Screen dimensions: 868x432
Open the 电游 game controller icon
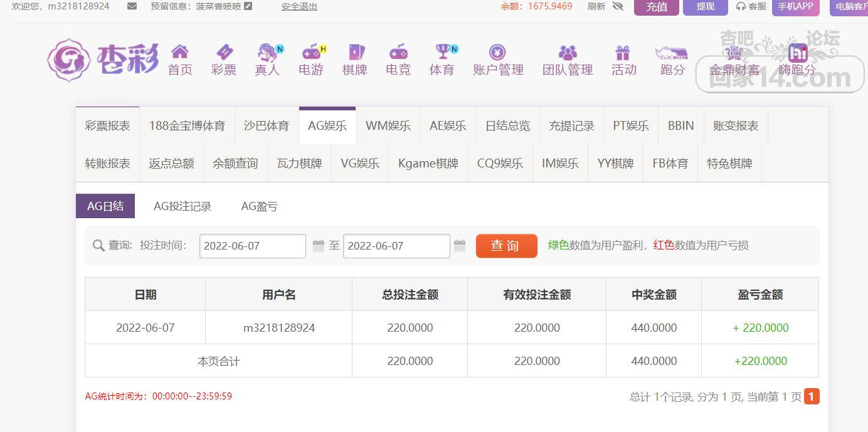[311, 51]
